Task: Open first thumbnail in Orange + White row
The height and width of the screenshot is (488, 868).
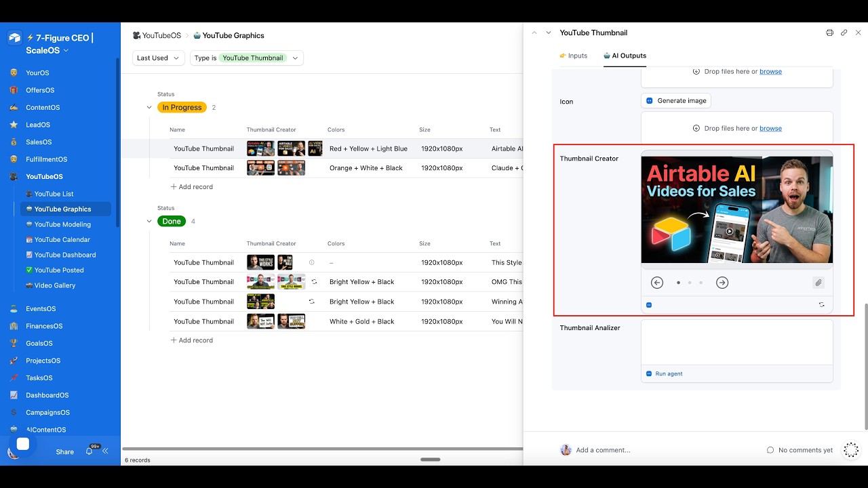Action: tap(260, 168)
